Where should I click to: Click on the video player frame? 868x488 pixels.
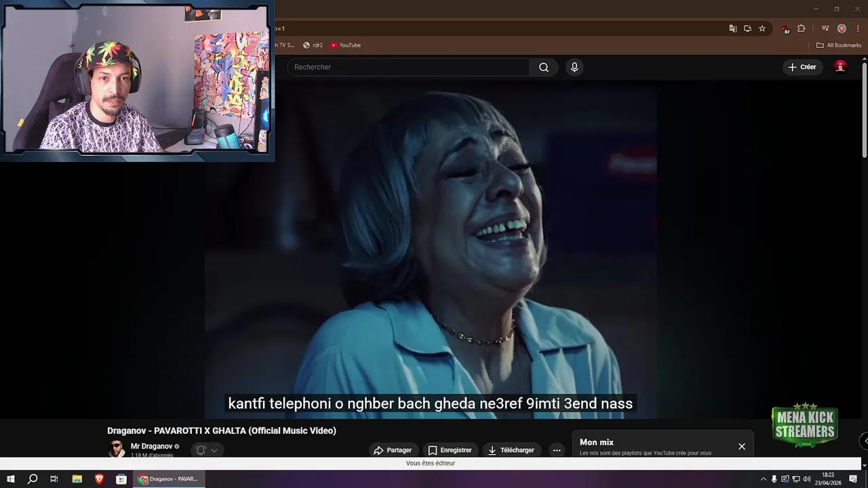(x=431, y=251)
